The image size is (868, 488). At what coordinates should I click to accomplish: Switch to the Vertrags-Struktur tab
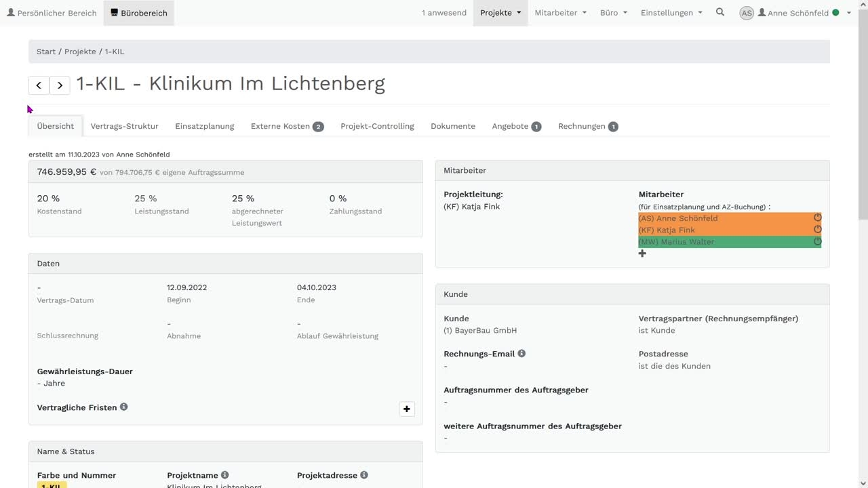(x=124, y=126)
